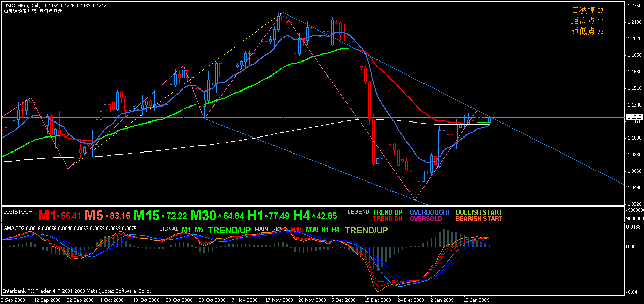The width and height of the screenshot is (644, 304).
Task: Click the 17 Nov 2008 date label
Action: click(x=279, y=300)
